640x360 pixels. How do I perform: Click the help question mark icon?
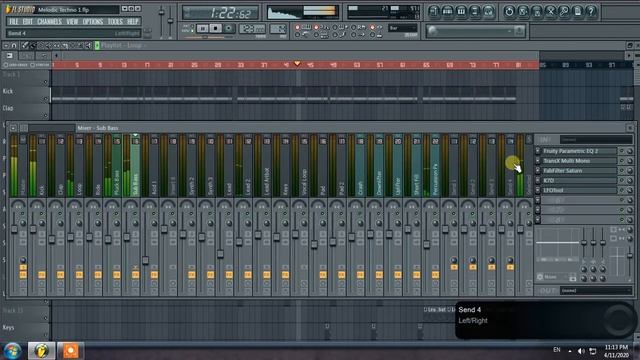point(591,11)
